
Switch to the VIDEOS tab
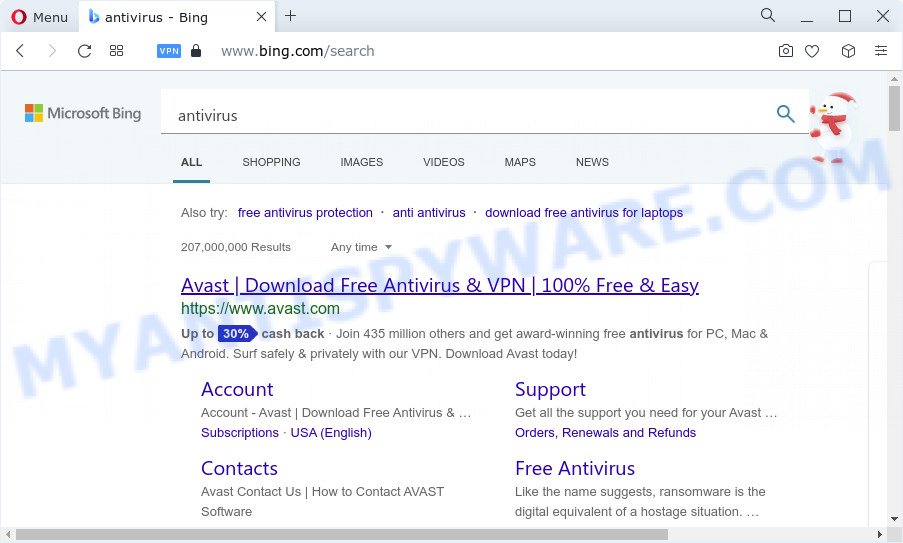pyautogui.click(x=443, y=162)
